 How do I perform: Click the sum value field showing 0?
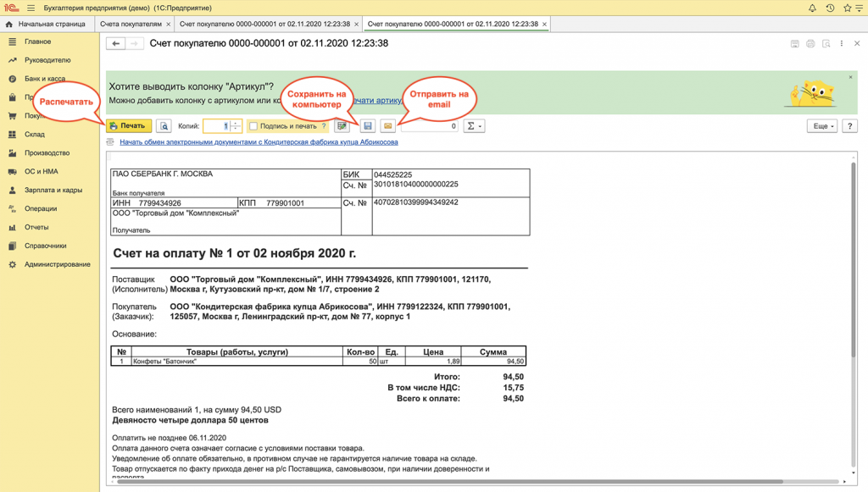tap(430, 126)
